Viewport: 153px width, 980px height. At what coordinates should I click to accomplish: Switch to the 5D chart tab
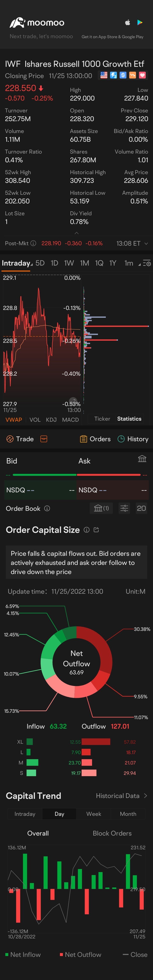coord(40,263)
